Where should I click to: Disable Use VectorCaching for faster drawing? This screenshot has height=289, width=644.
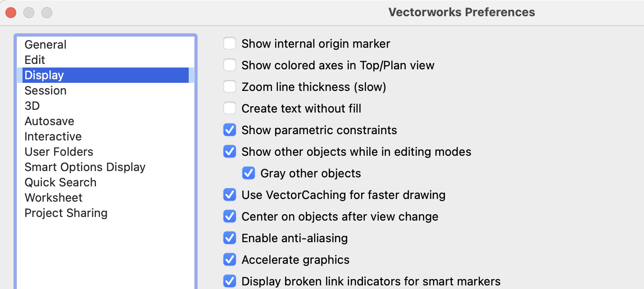(230, 195)
